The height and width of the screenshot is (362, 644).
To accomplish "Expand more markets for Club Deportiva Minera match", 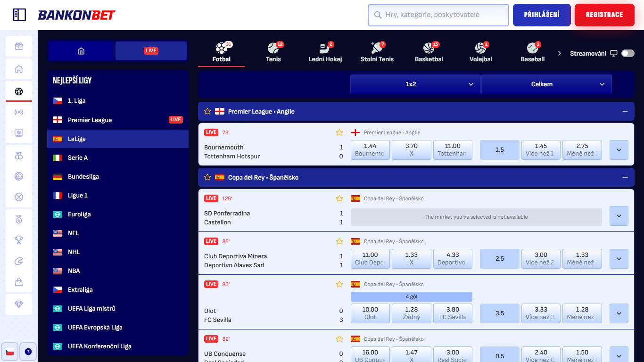I will 619,259.
